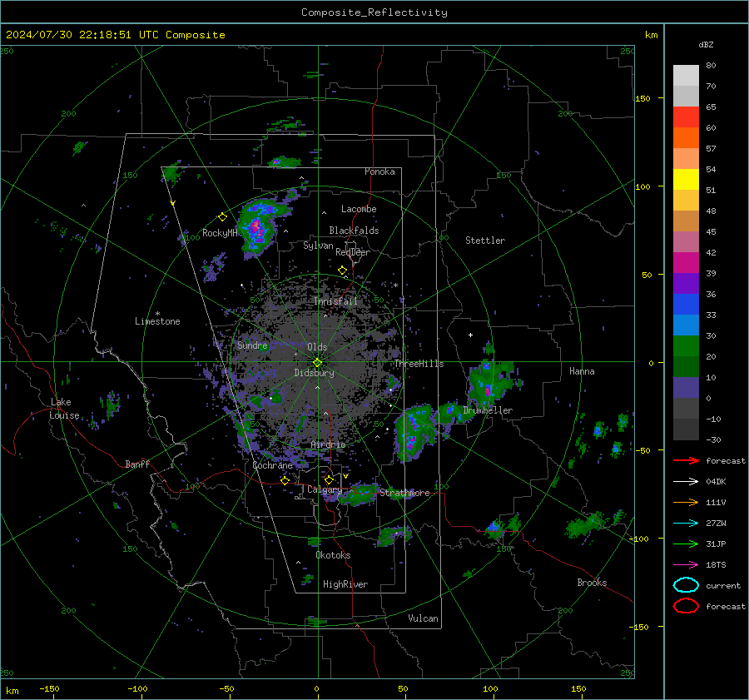This screenshot has height=700, width=749.
Task: Click the Composite_Reflectivity title text
Action: pos(374,12)
